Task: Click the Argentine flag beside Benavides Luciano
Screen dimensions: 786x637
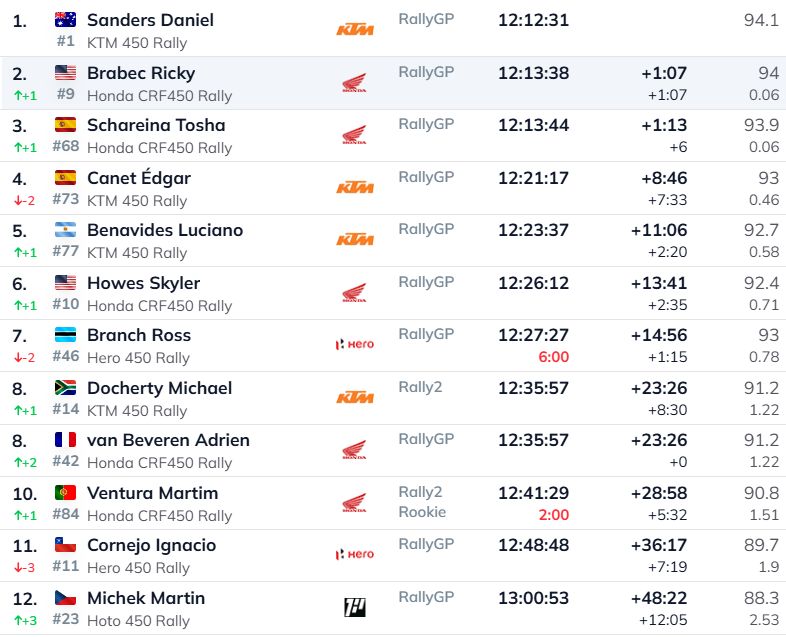Action: pos(65,229)
